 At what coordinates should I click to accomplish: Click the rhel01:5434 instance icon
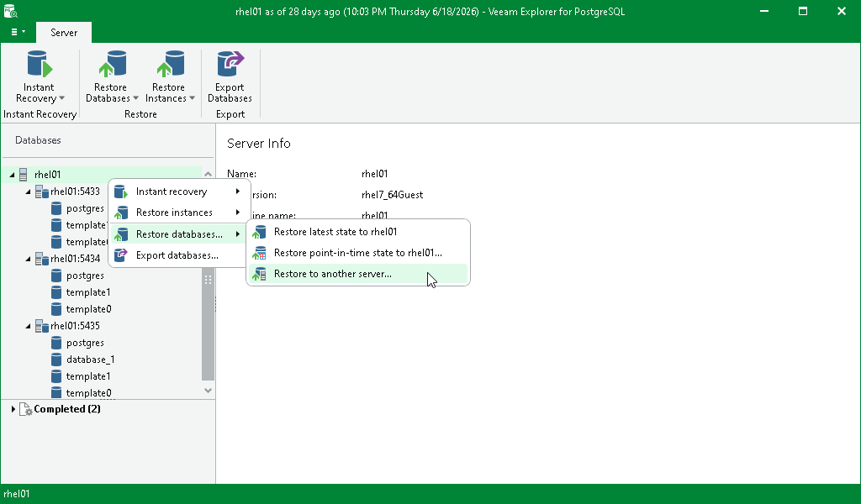click(x=42, y=259)
